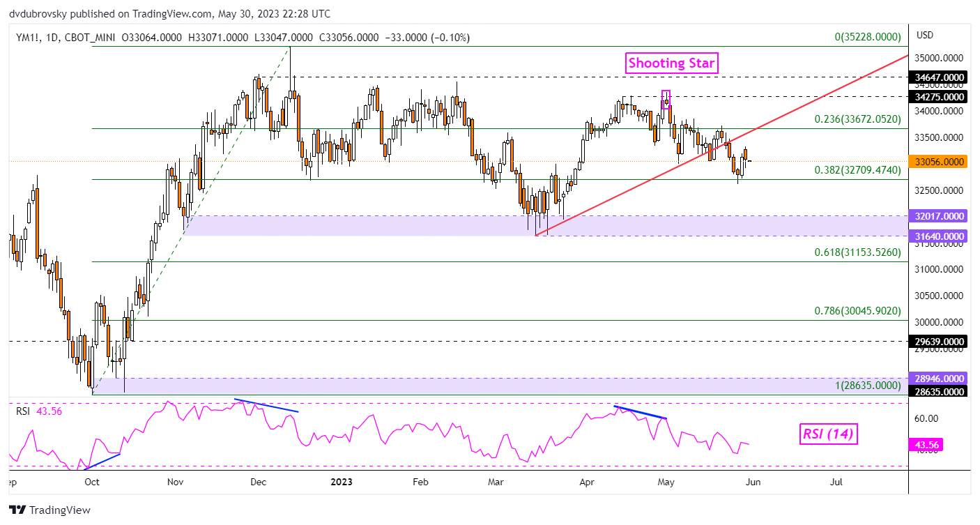This screenshot has height=525, width=980.
Task: Click the Dec label on time axis
Action: pos(259,482)
